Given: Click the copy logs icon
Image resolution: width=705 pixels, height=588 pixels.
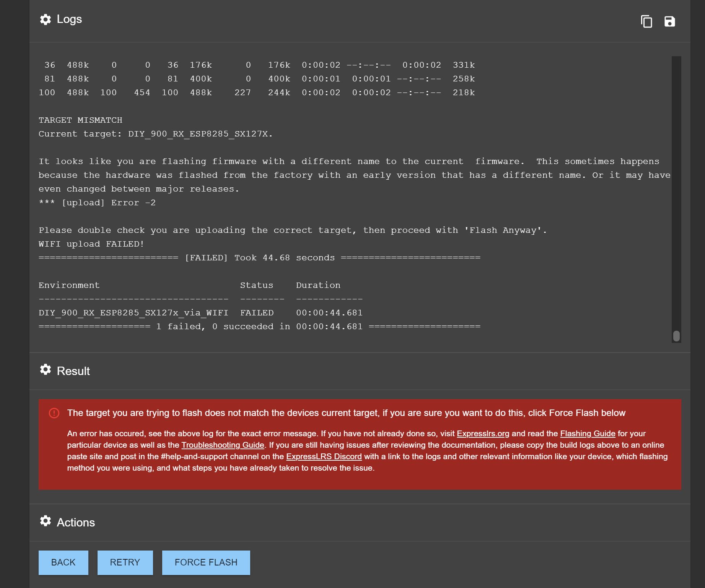Looking at the screenshot, I should [x=646, y=21].
